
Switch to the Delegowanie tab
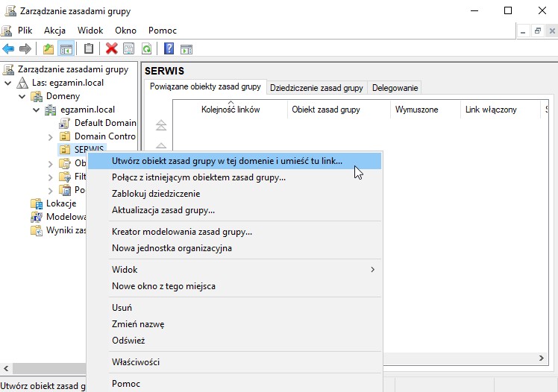395,88
